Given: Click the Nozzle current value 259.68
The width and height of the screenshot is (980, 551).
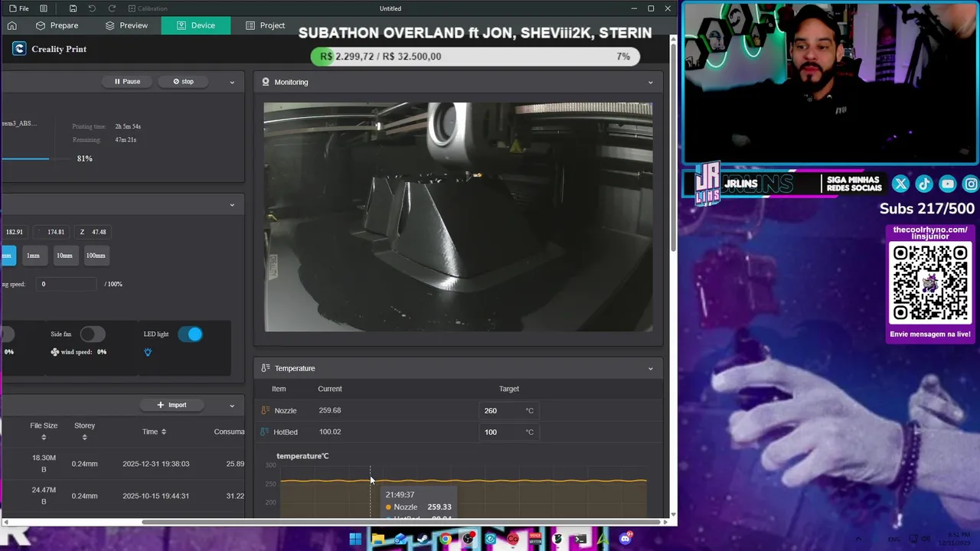Looking at the screenshot, I should coord(330,410).
